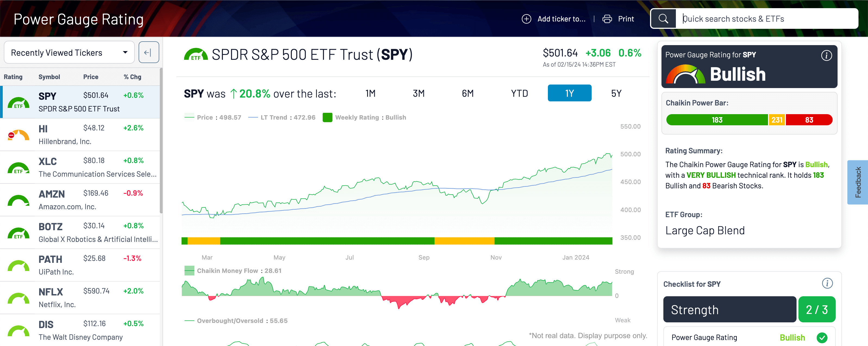The image size is (868, 346).
Task: Click the Print icon
Action: [x=607, y=18]
